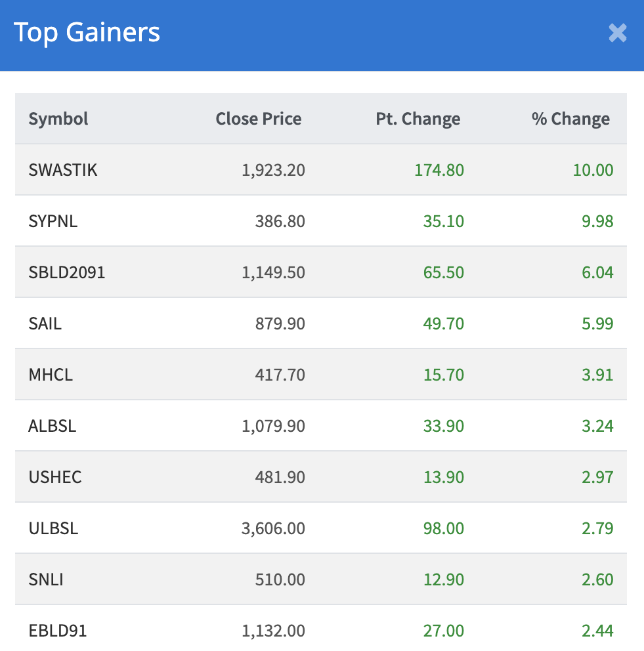Click the Symbol column header
The height and width of the screenshot is (651, 644).
coord(58,119)
